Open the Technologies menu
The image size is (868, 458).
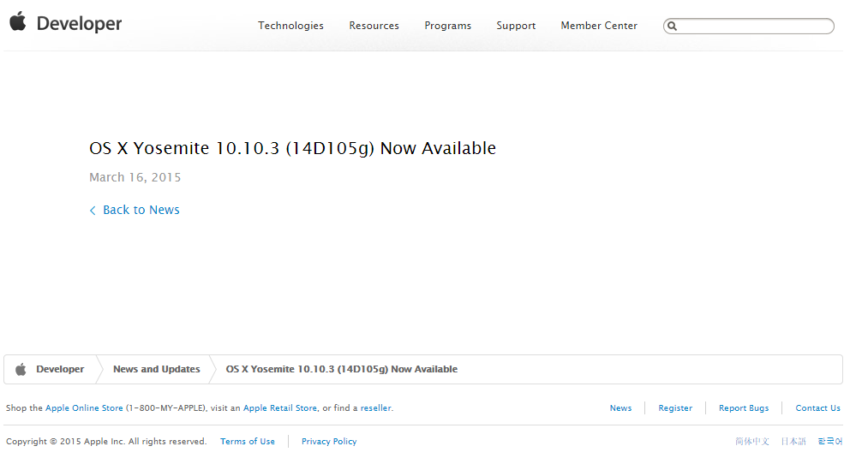[290, 26]
